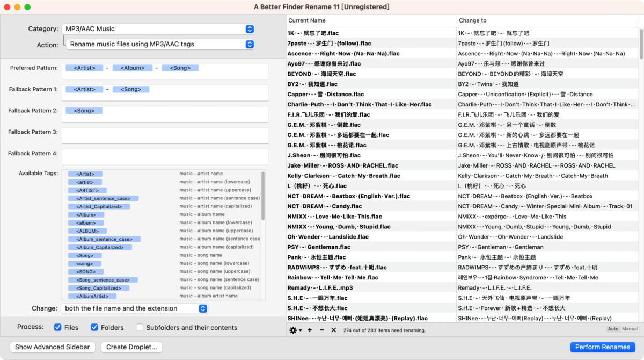This screenshot has height=360, width=644.
Task: Click inside the Preferred Pattern field
Action: coord(165,71)
